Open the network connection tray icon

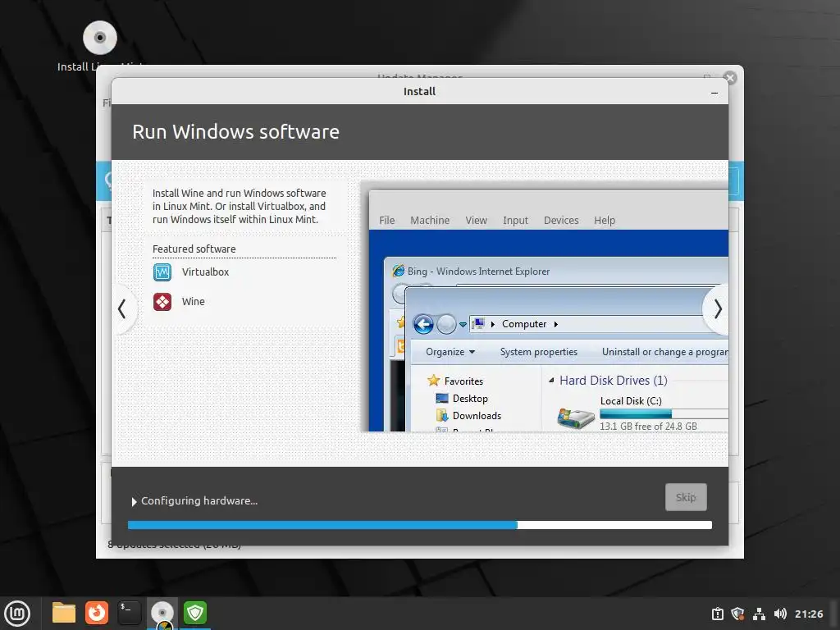coord(759,614)
